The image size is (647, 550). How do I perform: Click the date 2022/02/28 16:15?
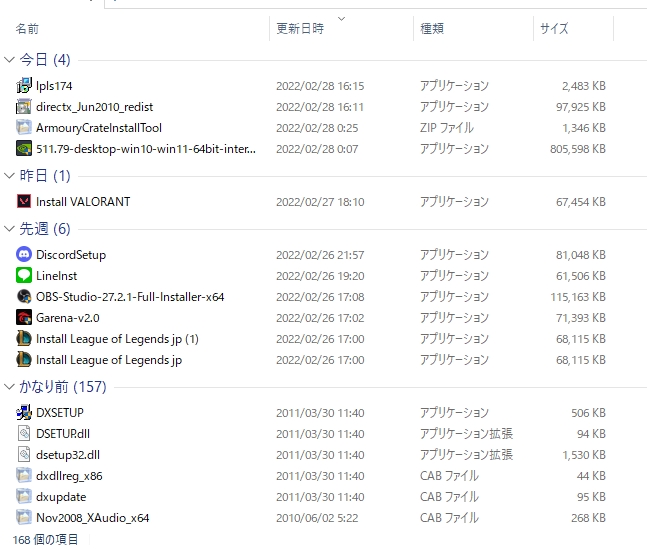[x=320, y=86]
